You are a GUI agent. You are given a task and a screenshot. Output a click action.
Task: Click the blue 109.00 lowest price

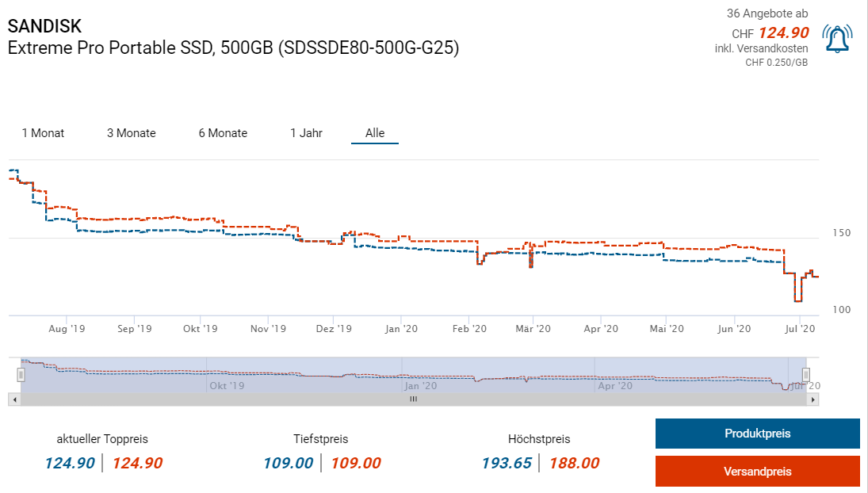(x=288, y=463)
